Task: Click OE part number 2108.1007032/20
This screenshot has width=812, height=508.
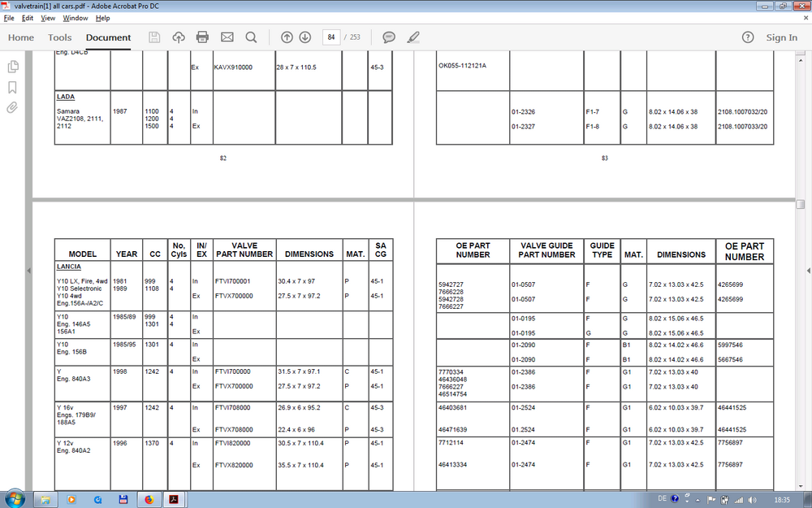Action: click(743, 112)
